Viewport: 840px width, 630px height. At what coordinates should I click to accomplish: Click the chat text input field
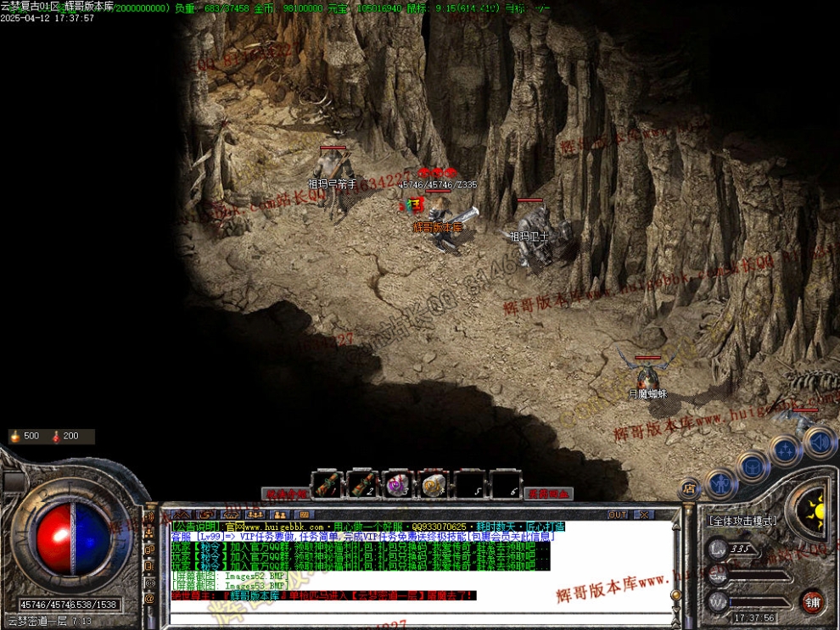click(x=421, y=619)
